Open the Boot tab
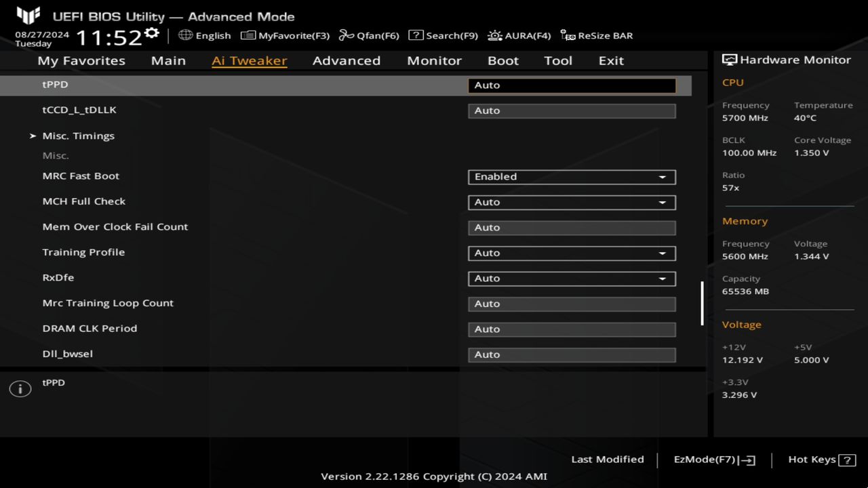 [x=503, y=60]
